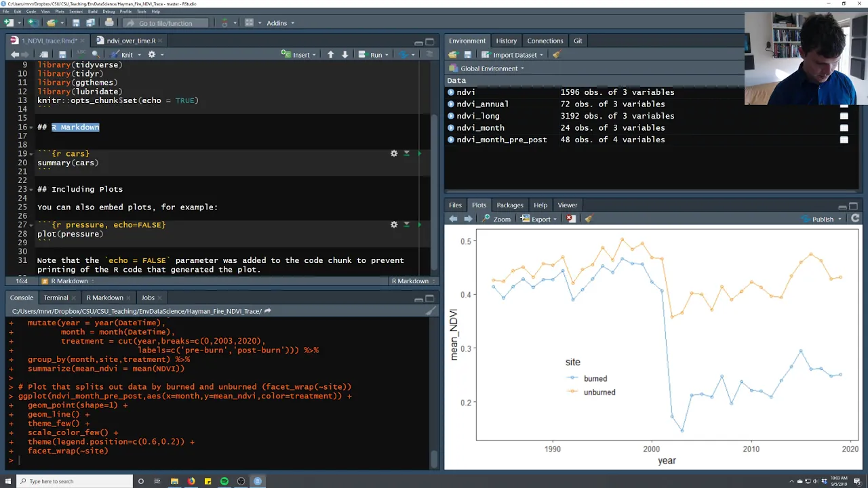Image resolution: width=868 pixels, height=488 pixels.
Task: Open Spotify from the Windows taskbar
Action: (224, 481)
